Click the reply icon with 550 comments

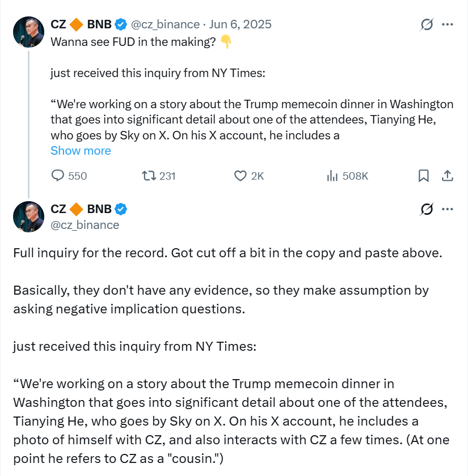(x=58, y=176)
